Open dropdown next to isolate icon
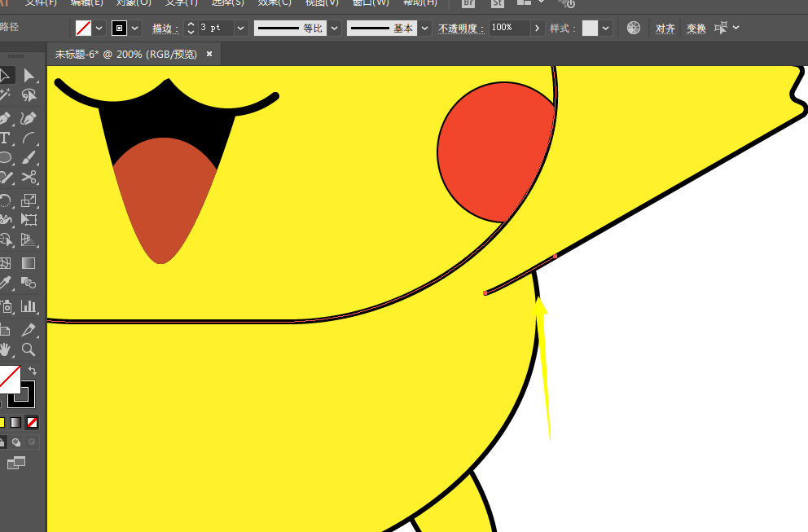The image size is (808, 532). coord(736,28)
